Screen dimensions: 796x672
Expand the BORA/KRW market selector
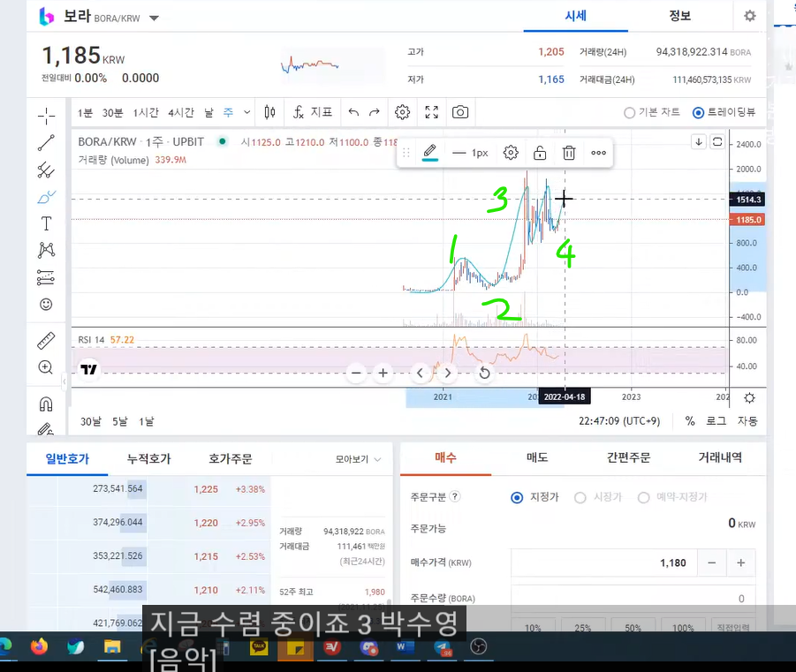coord(154,19)
